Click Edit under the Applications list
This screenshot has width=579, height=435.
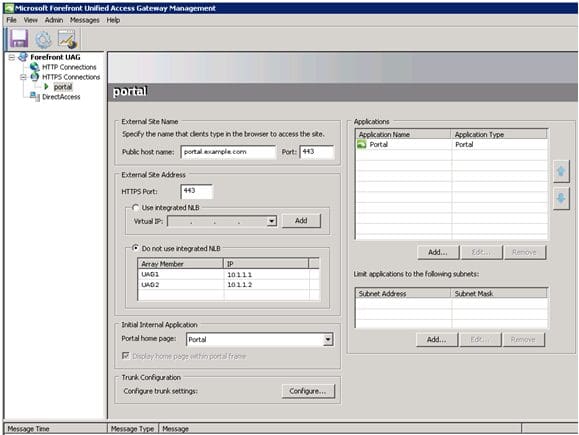click(x=481, y=252)
